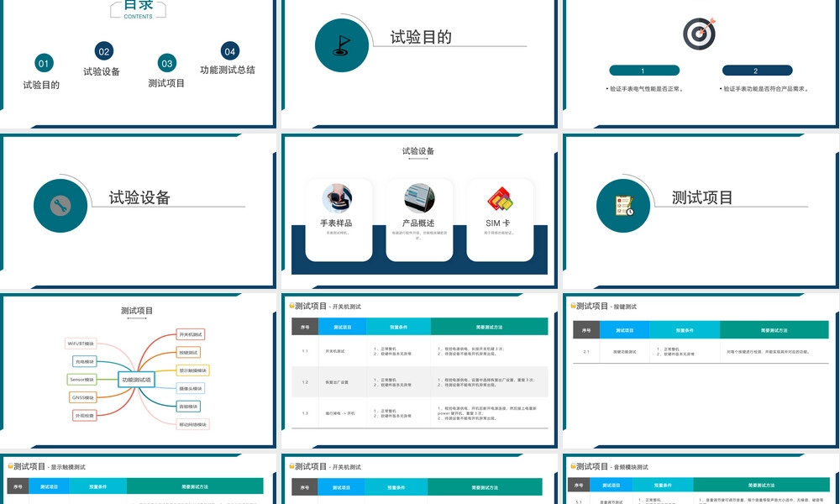Click the 验证手表功能是否符合产品需求 bullet
840x504 pixels.
tap(764, 89)
